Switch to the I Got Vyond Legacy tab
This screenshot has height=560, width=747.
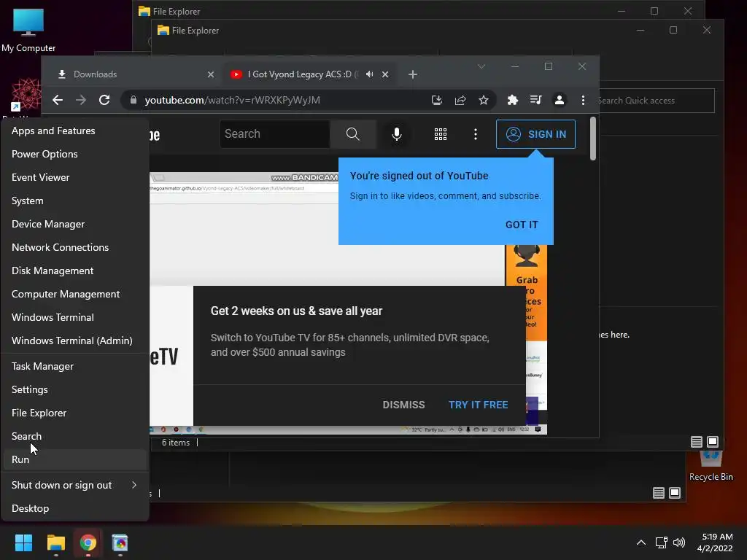point(309,74)
